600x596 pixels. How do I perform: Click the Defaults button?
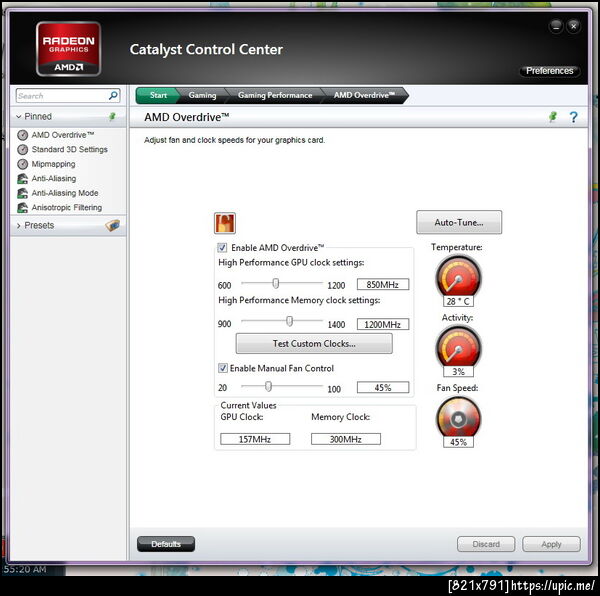166,544
